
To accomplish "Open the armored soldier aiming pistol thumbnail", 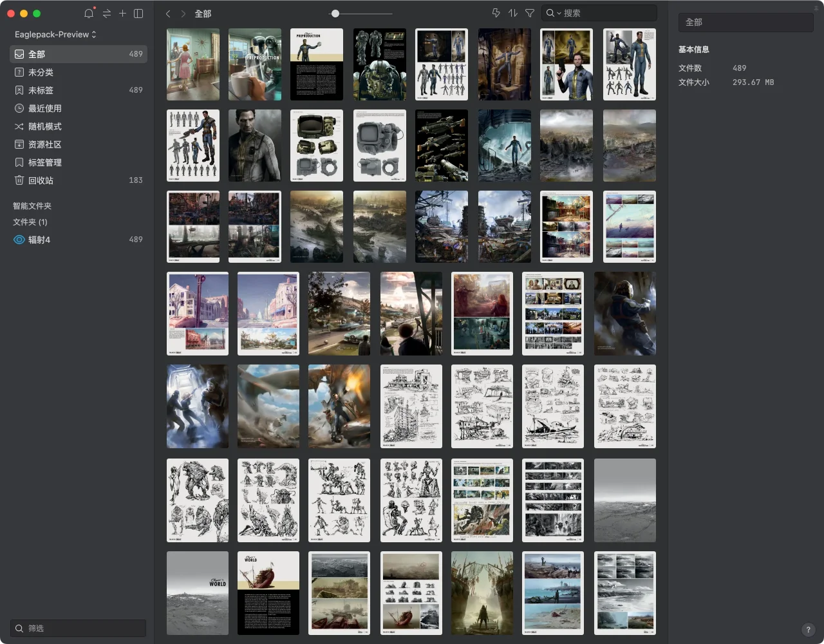I will click(x=625, y=314).
